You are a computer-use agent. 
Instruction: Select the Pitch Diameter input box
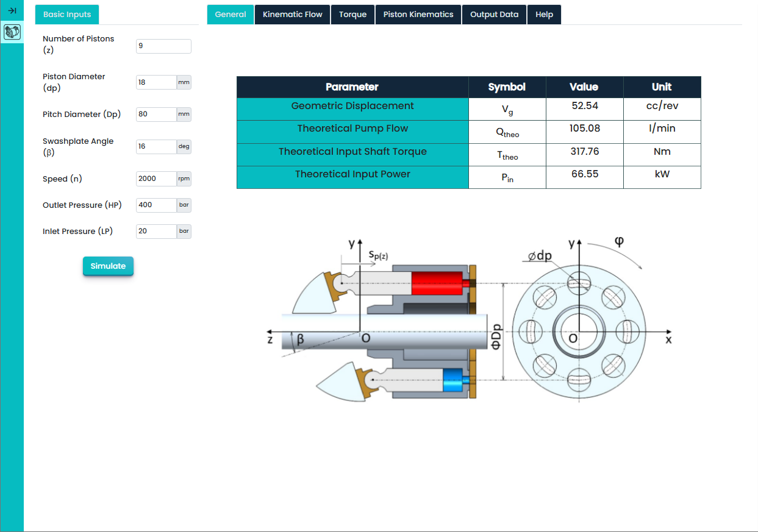(x=156, y=114)
